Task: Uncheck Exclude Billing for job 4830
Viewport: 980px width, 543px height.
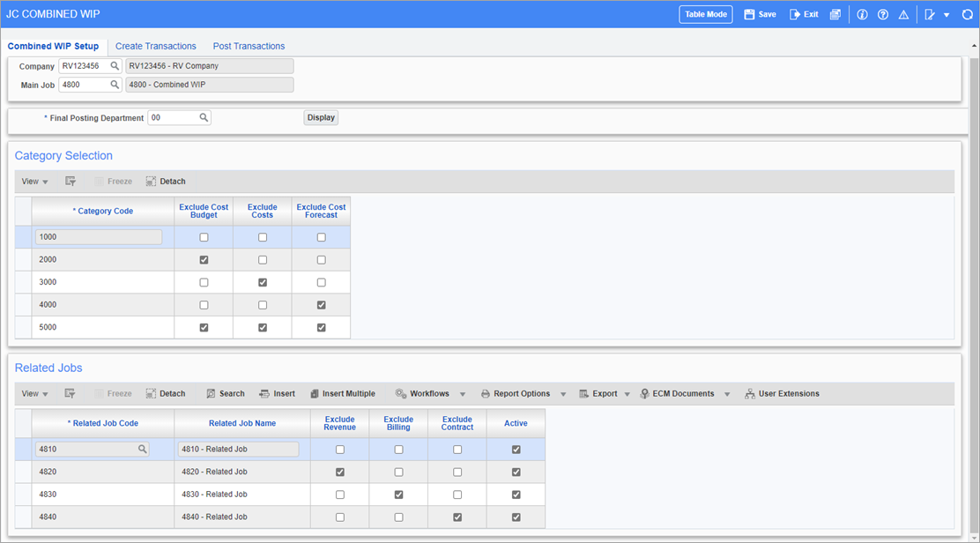Action: point(398,495)
